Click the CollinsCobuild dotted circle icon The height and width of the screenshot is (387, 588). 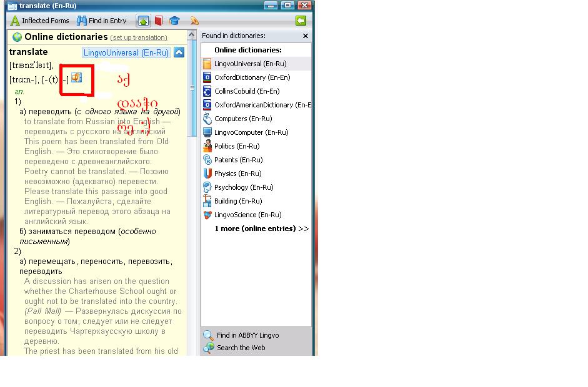point(207,91)
